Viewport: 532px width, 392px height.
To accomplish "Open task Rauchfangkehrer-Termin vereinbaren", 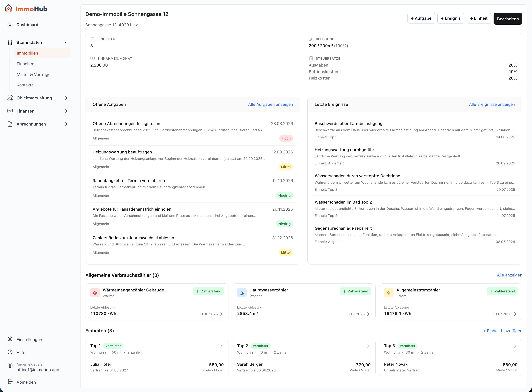I will [x=193, y=188].
